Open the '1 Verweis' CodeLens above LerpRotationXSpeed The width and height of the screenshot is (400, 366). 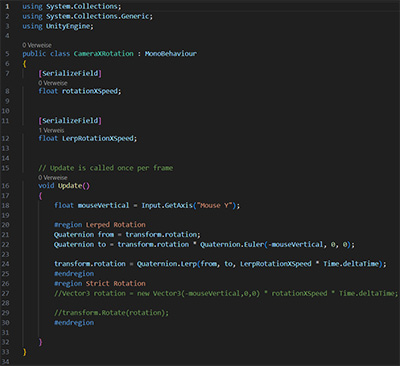tap(51, 130)
